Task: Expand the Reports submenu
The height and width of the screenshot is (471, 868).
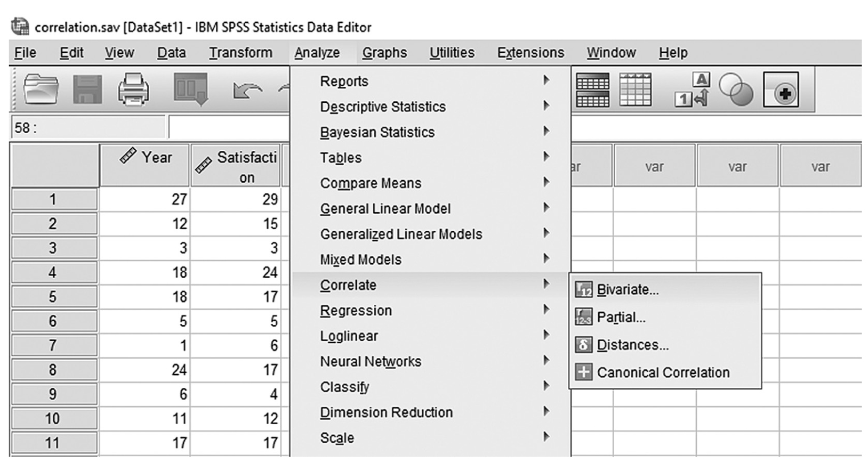Action: [x=431, y=81]
